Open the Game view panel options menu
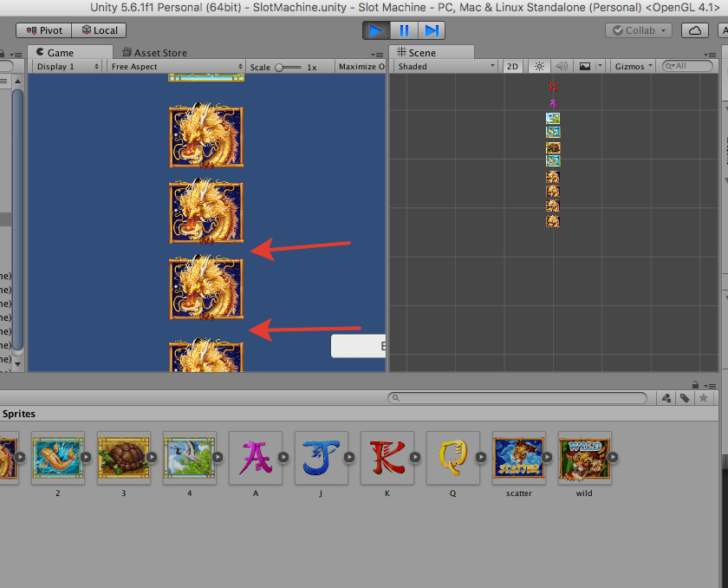728x588 pixels. pos(377,55)
